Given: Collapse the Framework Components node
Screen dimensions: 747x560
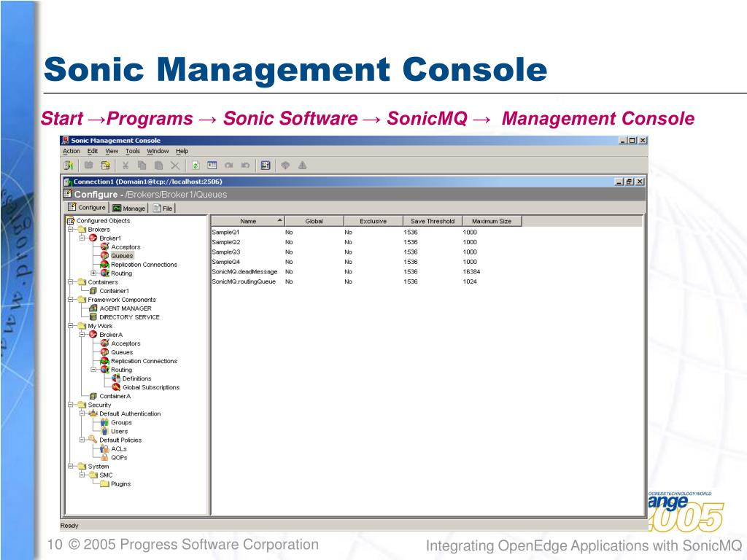Looking at the screenshot, I should [71, 299].
